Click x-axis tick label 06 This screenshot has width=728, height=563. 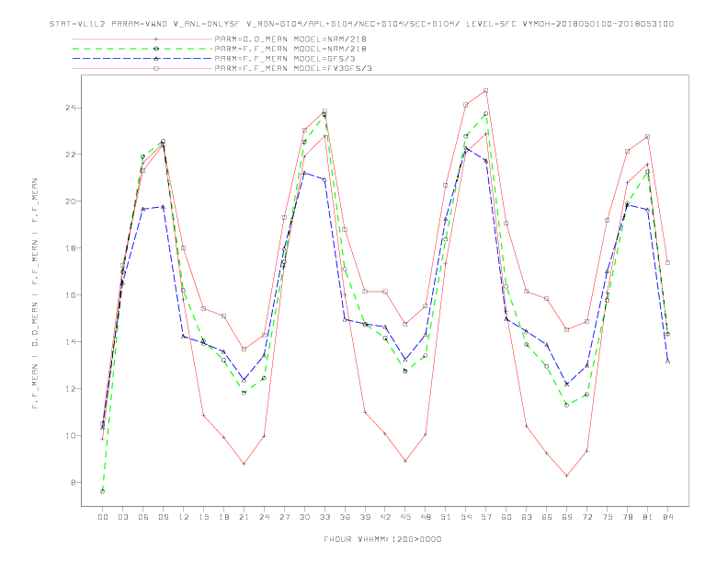point(143,517)
